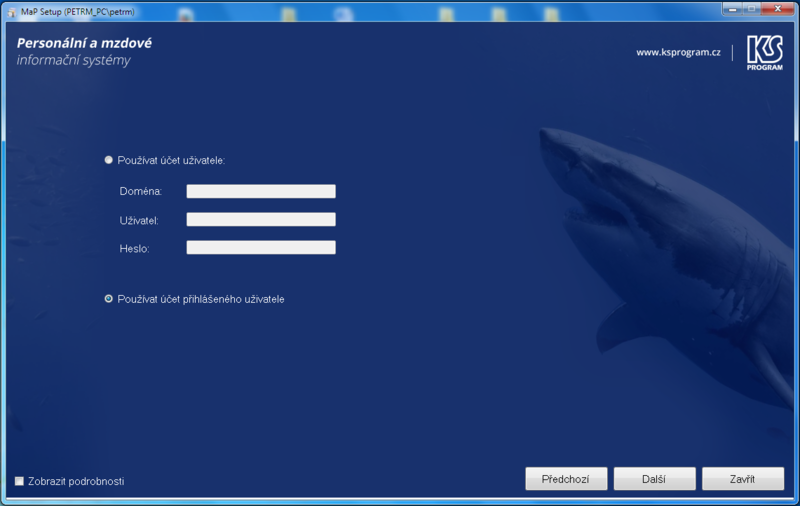
Task: Click the www.ksprogram.cz link
Action: click(x=678, y=52)
